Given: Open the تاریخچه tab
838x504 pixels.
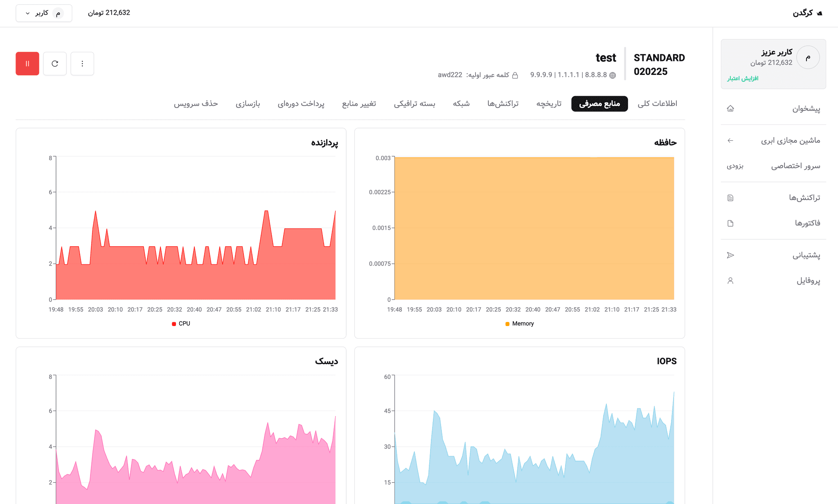Looking at the screenshot, I should [549, 103].
